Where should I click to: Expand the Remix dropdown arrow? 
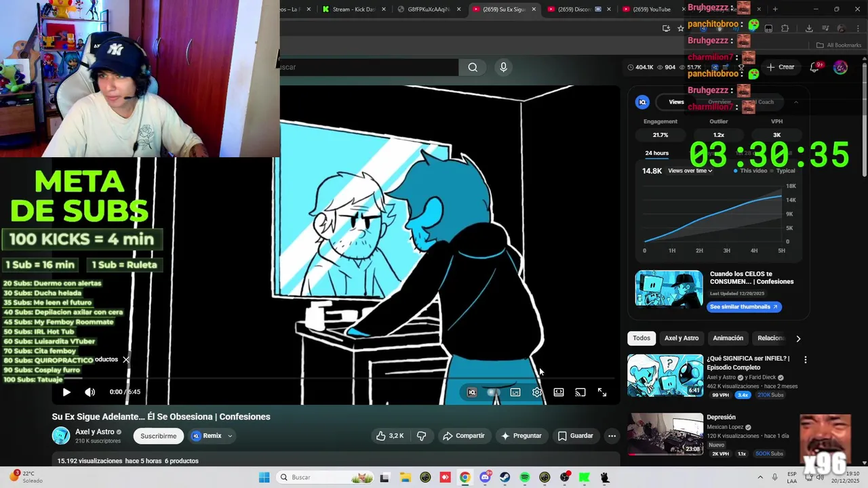pyautogui.click(x=230, y=436)
